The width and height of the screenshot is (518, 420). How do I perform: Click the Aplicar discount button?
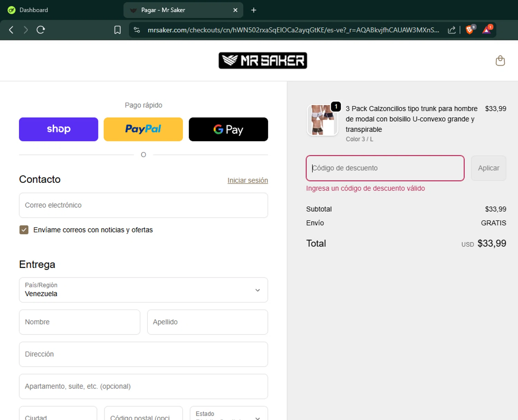488,168
